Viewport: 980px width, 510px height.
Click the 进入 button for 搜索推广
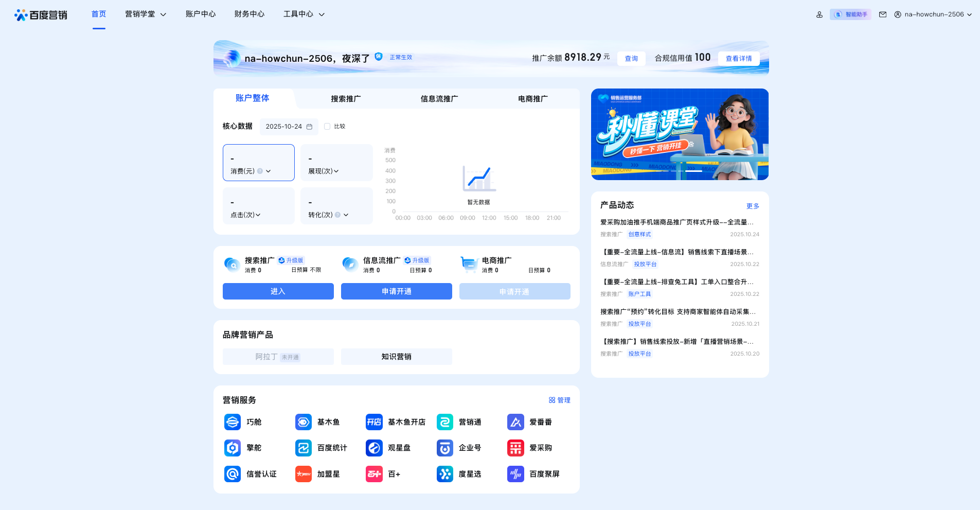278,291
